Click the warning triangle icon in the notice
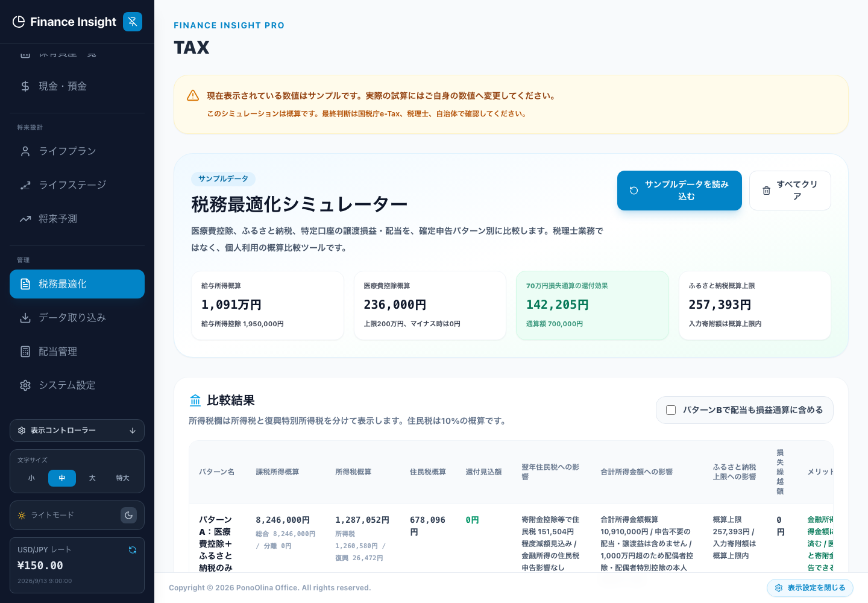 pos(193,95)
